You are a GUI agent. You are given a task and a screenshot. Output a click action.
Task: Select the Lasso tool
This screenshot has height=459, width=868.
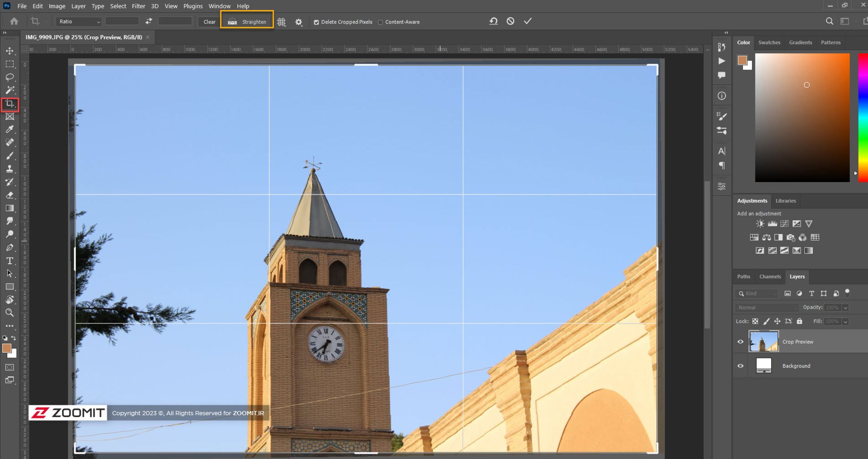9,77
